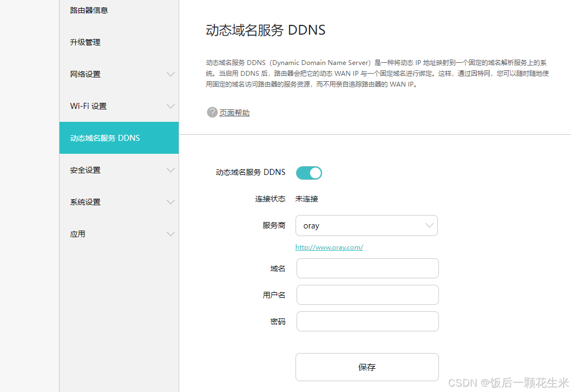Expand the 网络设置 menu chevron
This screenshot has height=392, width=571.
[x=170, y=74]
